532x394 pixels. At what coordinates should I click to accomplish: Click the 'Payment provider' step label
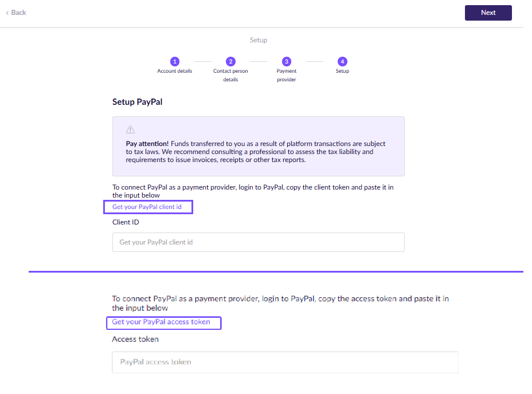coord(287,75)
